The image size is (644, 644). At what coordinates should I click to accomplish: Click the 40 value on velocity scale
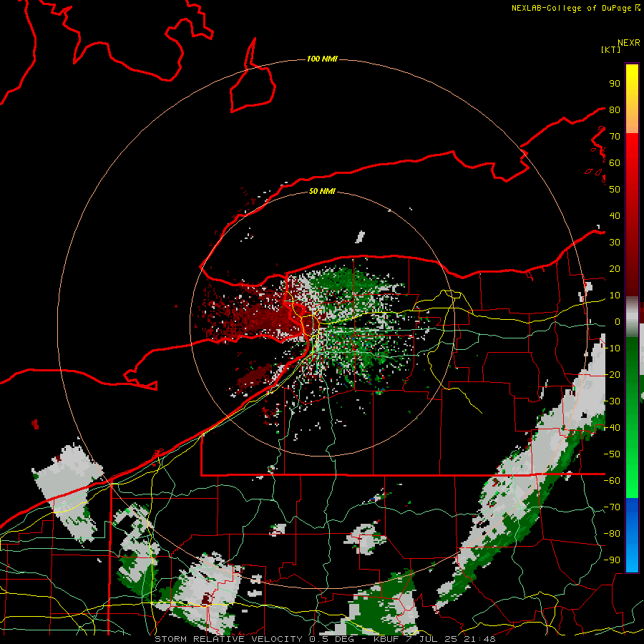(615, 215)
